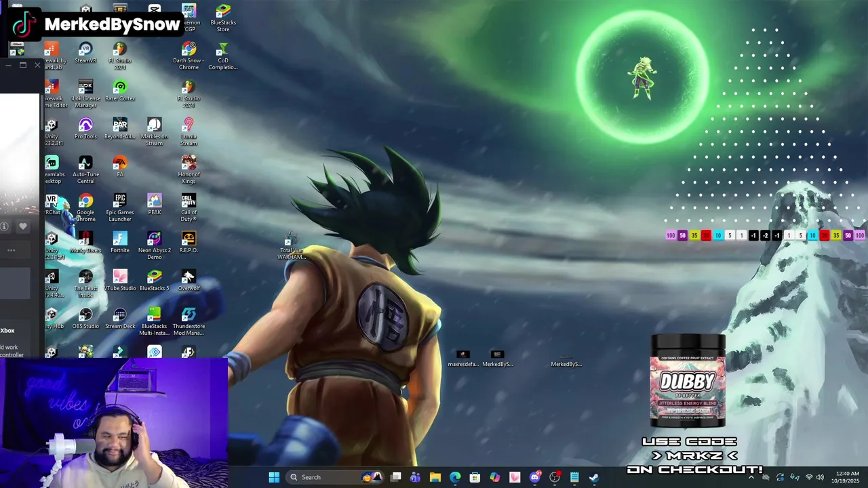The height and width of the screenshot is (488, 868).
Task: Open the Copilot app on the taskbar
Action: pyautogui.click(x=495, y=477)
